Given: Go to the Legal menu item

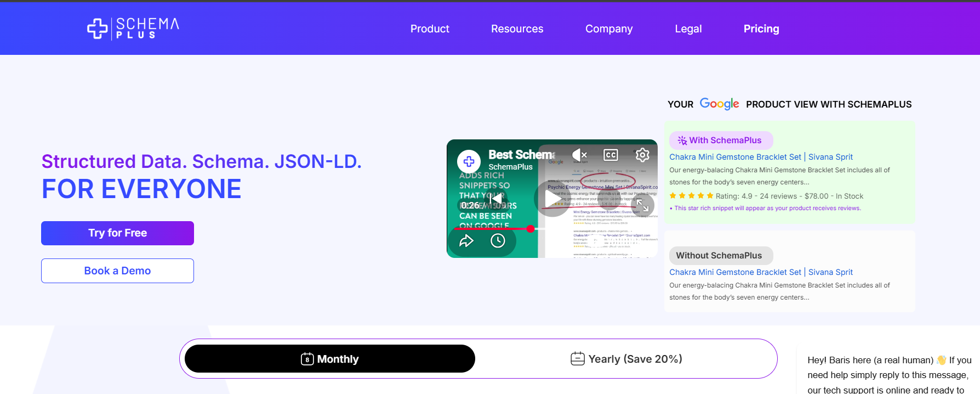Looking at the screenshot, I should click(688, 29).
